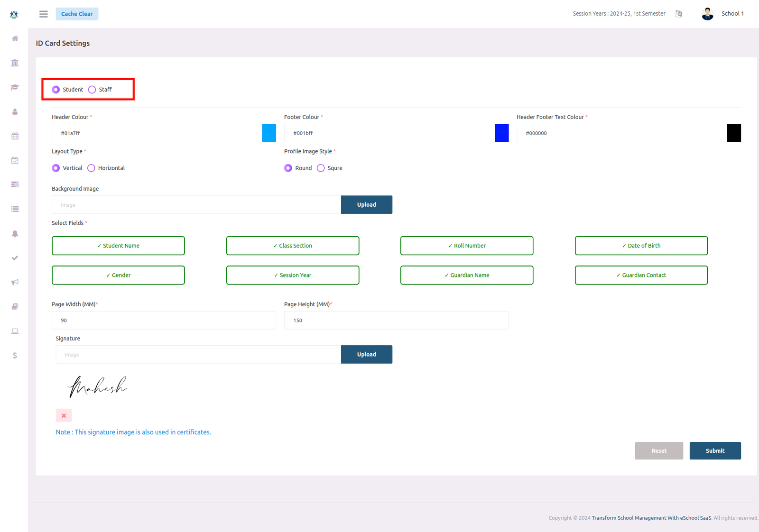Upload a background image
This screenshot has height=532, width=759.
(366, 205)
